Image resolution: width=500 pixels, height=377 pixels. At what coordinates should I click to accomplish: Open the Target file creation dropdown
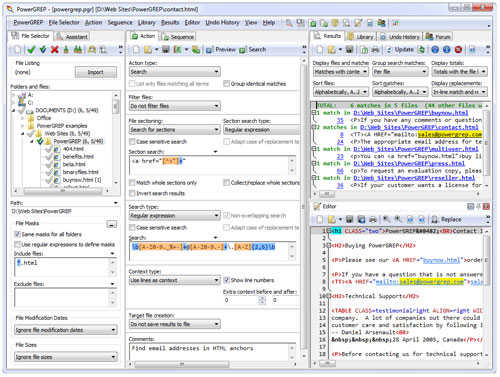175,324
